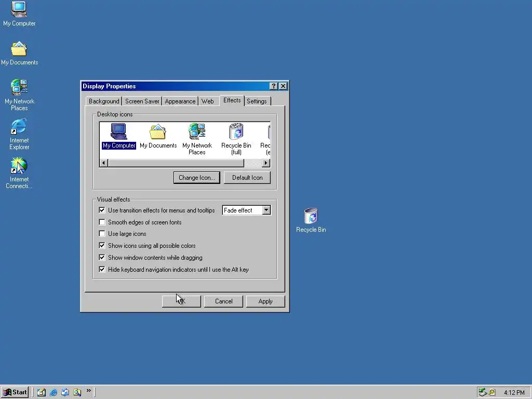Close the Display Properties dialog
This screenshot has height=399, width=532.
click(283, 86)
